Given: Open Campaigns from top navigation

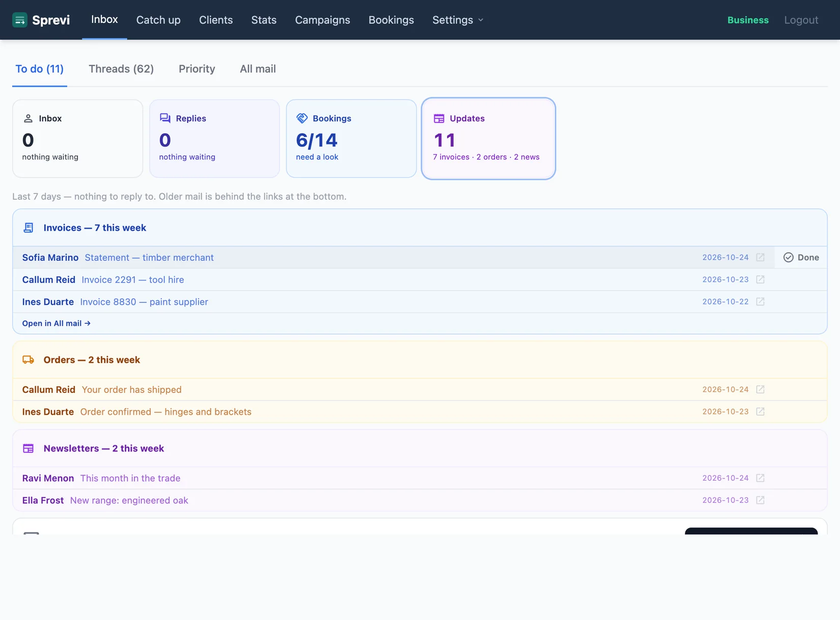Looking at the screenshot, I should point(323,20).
